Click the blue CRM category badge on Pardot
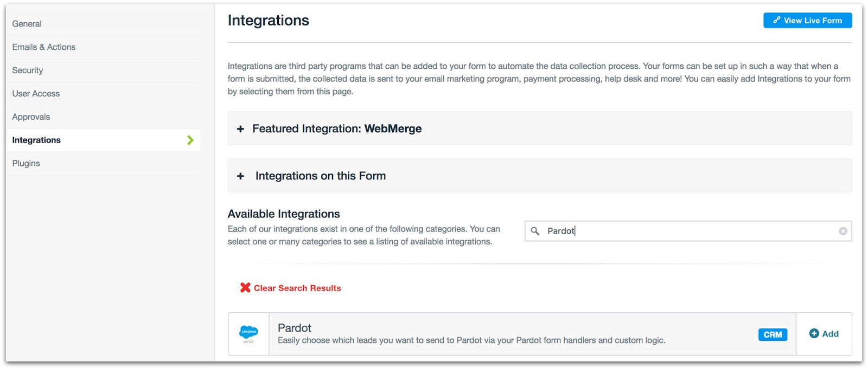868x369 pixels. [x=773, y=334]
